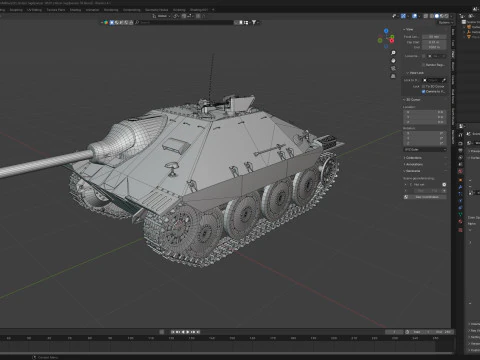The height and width of the screenshot is (360, 480).
Task: Collapse the 3D Cursor panel section
Action: click(x=412, y=99)
